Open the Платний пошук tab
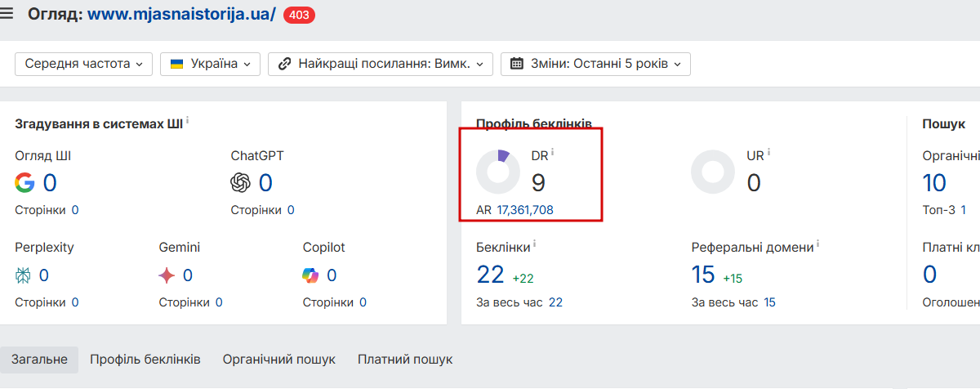This screenshot has height=389, width=980. (405, 360)
